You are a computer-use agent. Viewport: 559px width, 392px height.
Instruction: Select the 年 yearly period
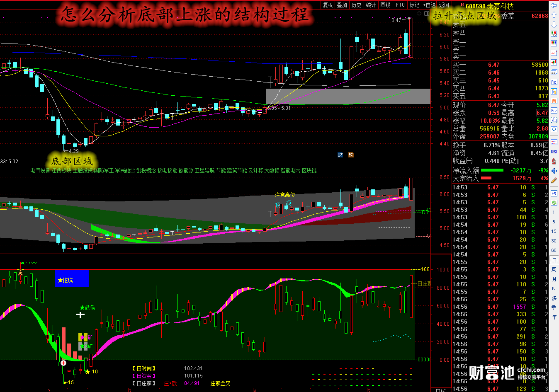[x=554, y=317]
